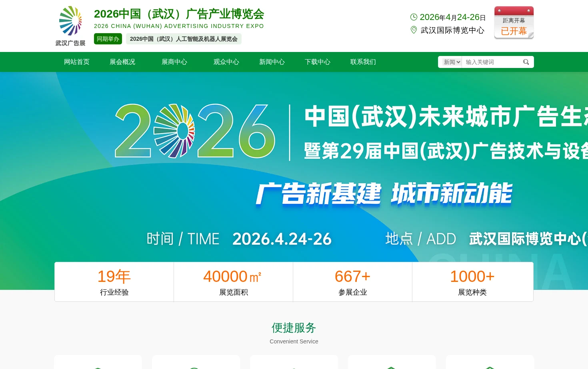Click the 667+ 参展企业 stat card
Screen dimensions: 588x369
pos(353,282)
